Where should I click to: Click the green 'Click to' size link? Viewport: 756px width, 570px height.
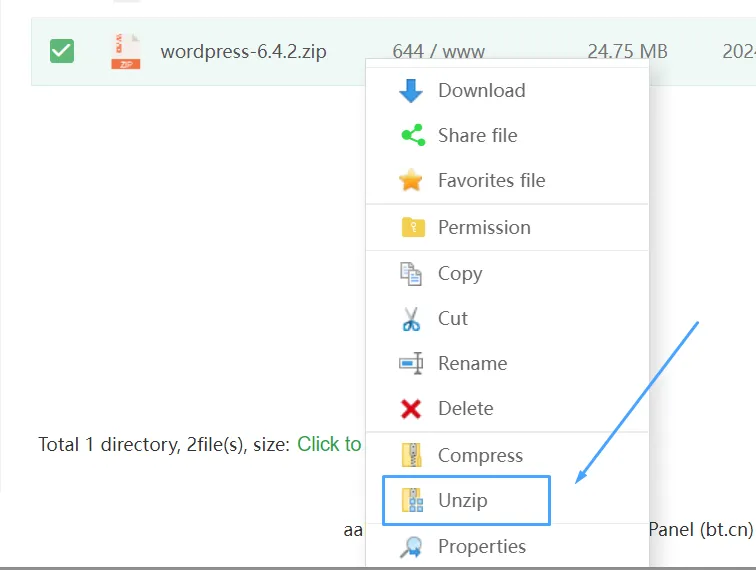click(x=329, y=444)
